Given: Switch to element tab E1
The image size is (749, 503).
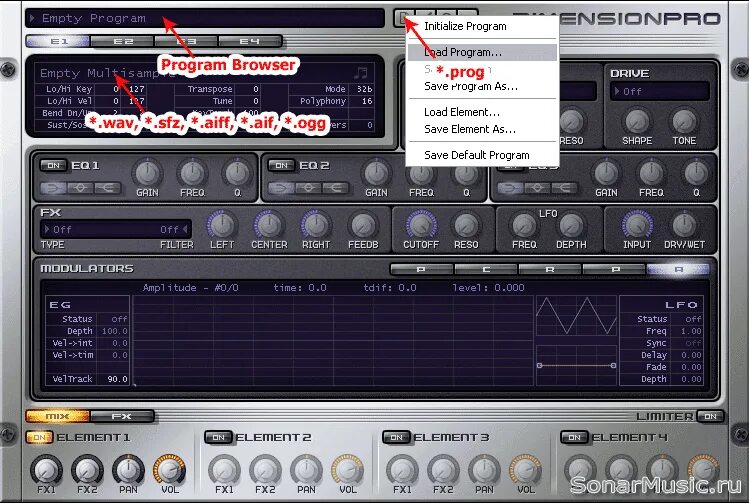Looking at the screenshot, I should (58, 42).
